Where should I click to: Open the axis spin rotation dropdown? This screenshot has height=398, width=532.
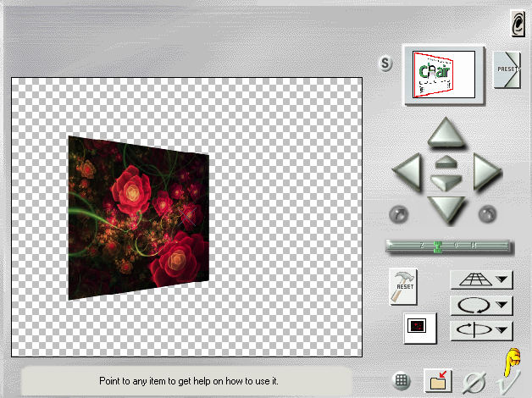point(481,330)
